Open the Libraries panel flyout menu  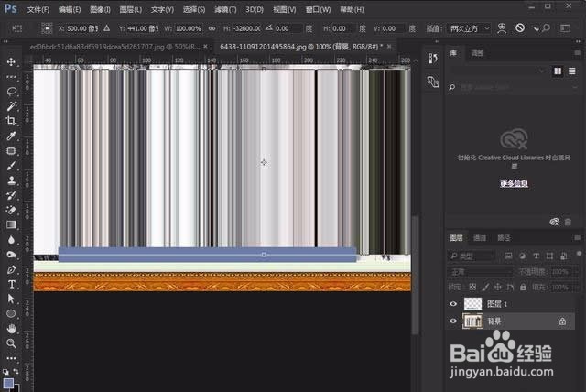point(578,53)
